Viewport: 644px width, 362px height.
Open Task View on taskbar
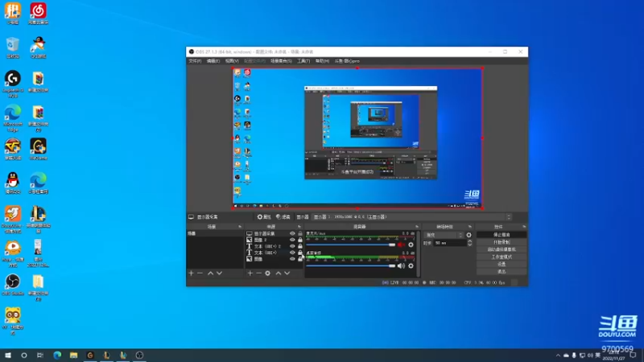point(39,355)
